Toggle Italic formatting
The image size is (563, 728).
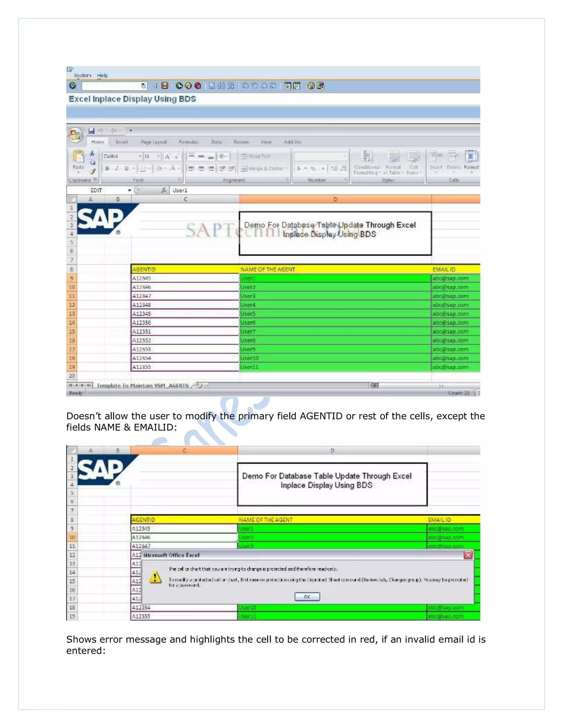pos(117,168)
